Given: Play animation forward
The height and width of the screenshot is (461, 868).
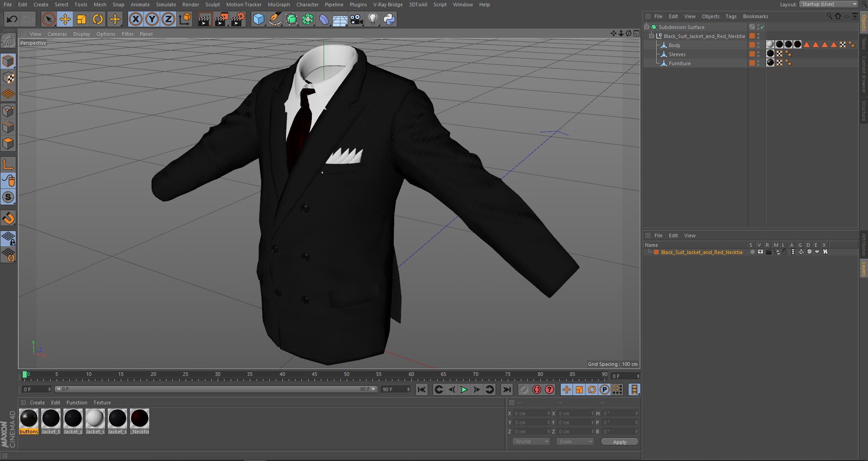Looking at the screenshot, I should pyautogui.click(x=464, y=389).
